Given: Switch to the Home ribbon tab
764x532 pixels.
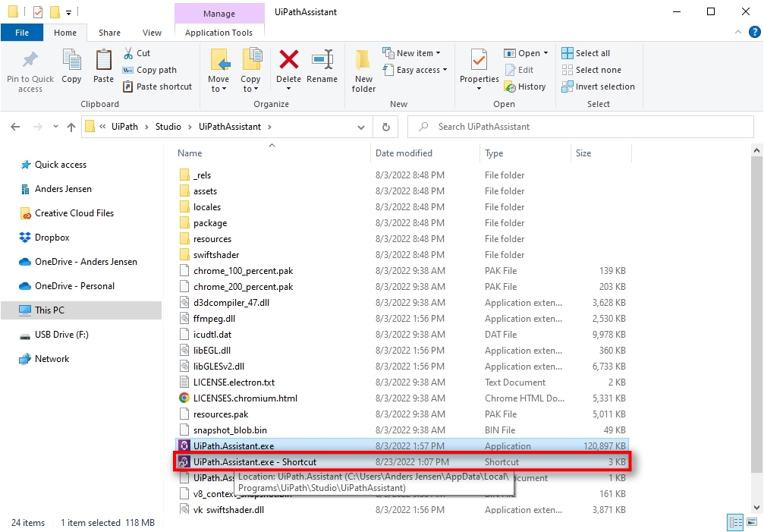Looking at the screenshot, I should pyautogui.click(x=65, y=33).
